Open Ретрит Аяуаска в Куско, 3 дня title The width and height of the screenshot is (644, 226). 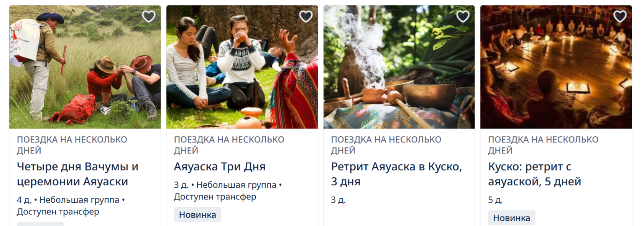[x=396, y=174]
